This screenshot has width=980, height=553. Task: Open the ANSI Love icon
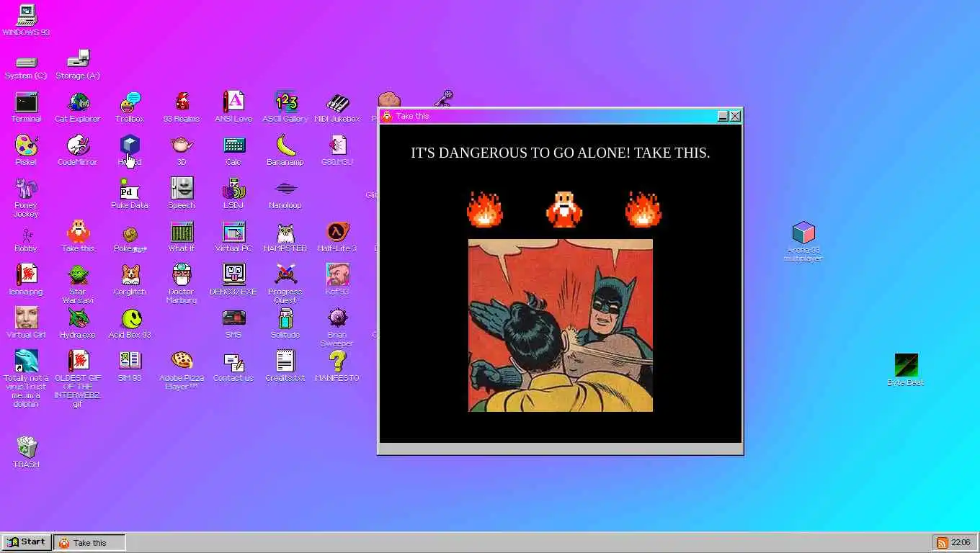pos(233,107)
